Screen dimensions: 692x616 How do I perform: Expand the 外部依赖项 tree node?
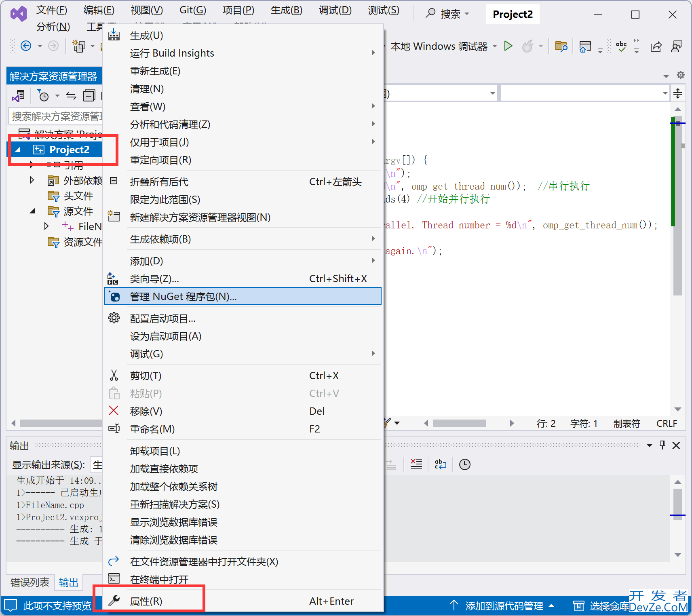click(x=32, y=180)
